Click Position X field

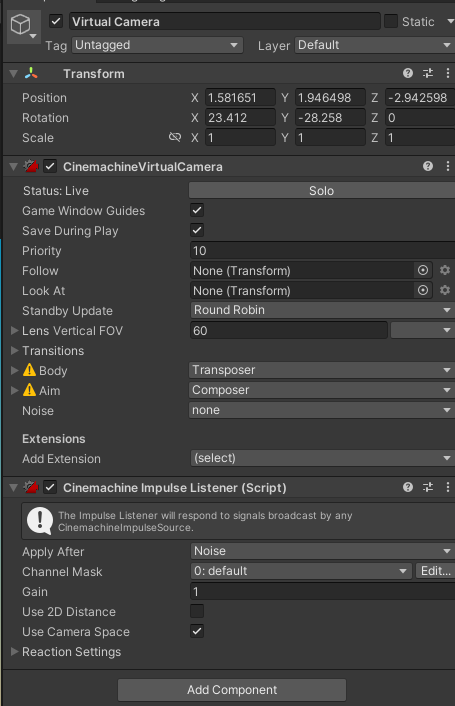pyautogui.click(x=240, y=97)
